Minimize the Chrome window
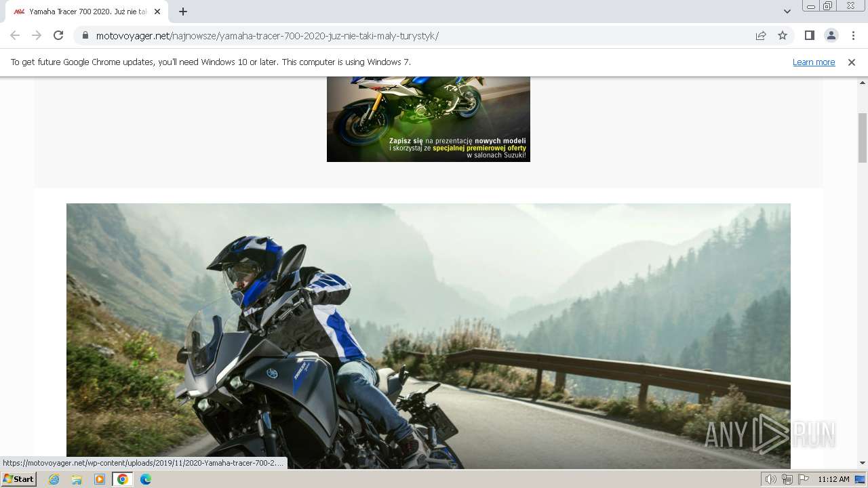868x488 pixels. click(x=811, y=6)
